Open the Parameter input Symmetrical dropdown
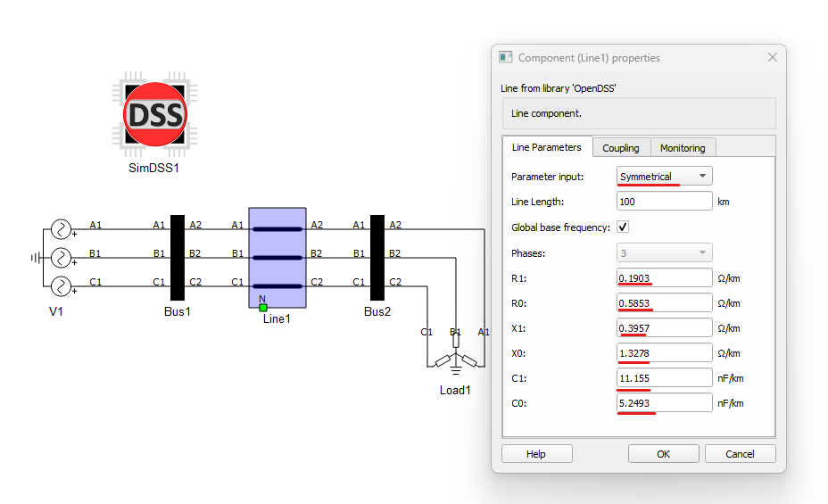The width and height of the screenshot is (828, 504). (x=665, y=177)
